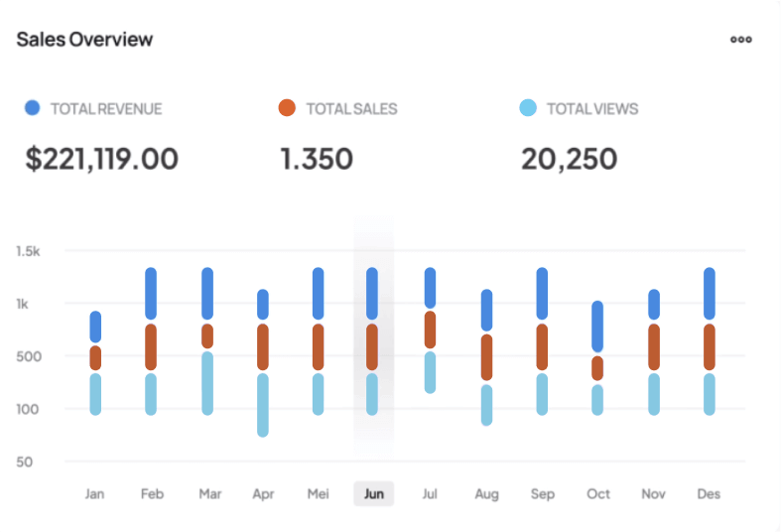The width and height of the screenshot is (781, 532).
Task: Click the light-blue views bar for Apr
Action: pyautogui.click(x=262, y=404)
